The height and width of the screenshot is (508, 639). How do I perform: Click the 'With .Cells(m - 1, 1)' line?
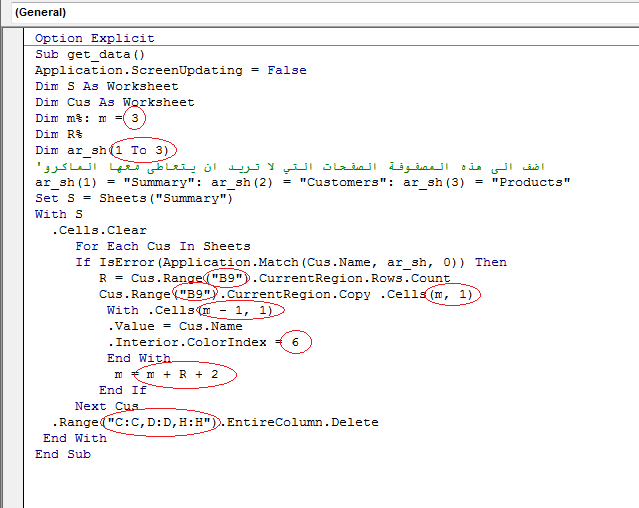[189, 310]
